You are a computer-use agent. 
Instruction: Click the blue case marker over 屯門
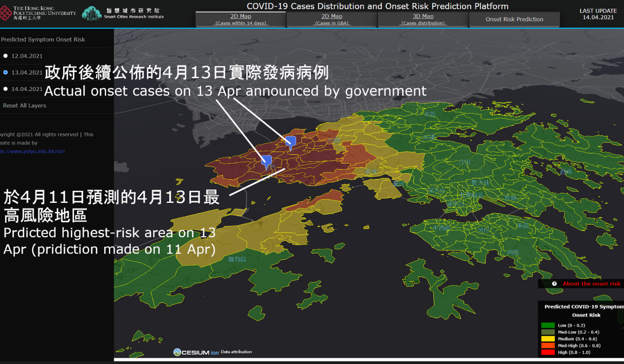[x=266, y=161]
